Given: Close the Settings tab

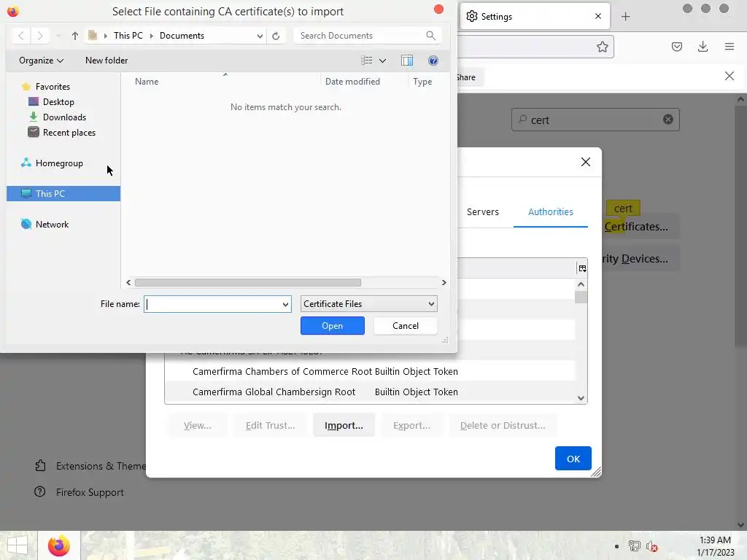Looking at the screenshot, I should pos(598,16).
